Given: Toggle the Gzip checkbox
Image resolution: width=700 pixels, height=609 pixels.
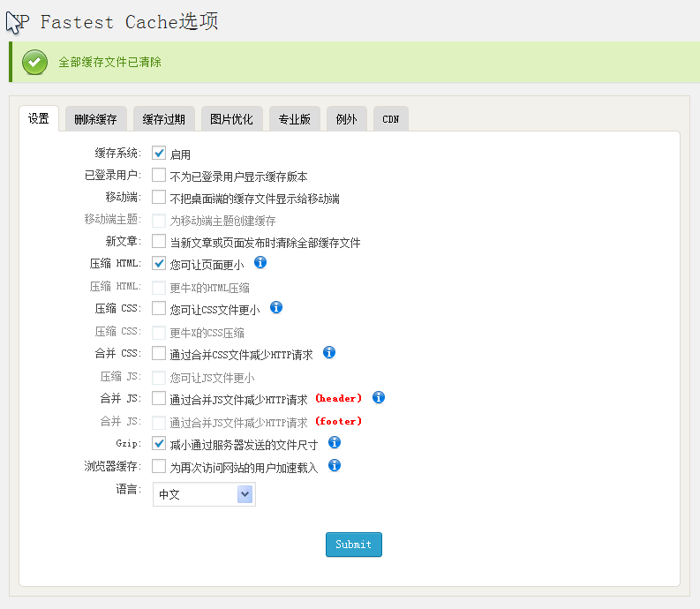Looking at the screenshot, I should [159, 443].
